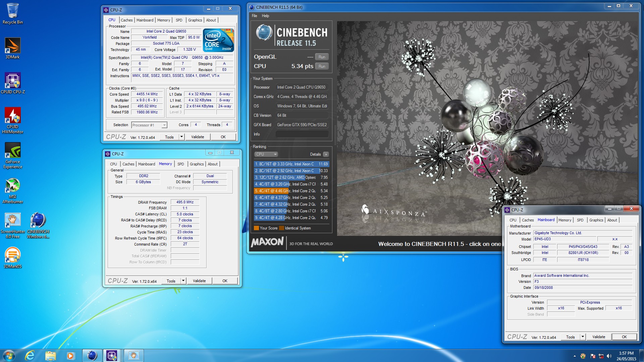This screenshot has height=362, width=644.
Task: Open the volume speaker tray icon
Action: (x=609, y=356)
